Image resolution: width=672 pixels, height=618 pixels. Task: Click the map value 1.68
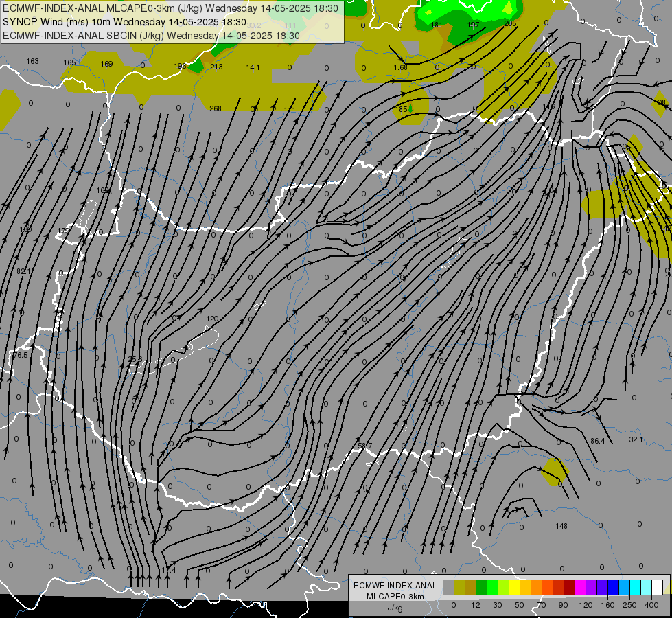(x=400, y=68)
